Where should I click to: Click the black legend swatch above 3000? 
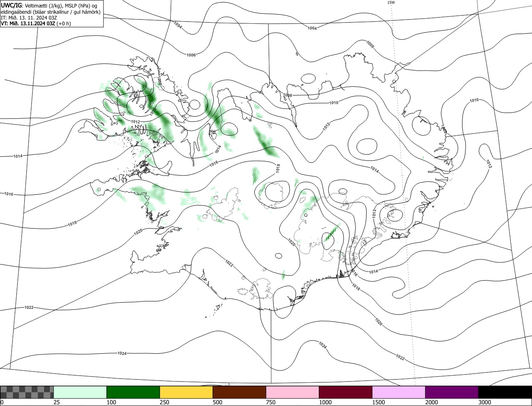tap(505, 392)
